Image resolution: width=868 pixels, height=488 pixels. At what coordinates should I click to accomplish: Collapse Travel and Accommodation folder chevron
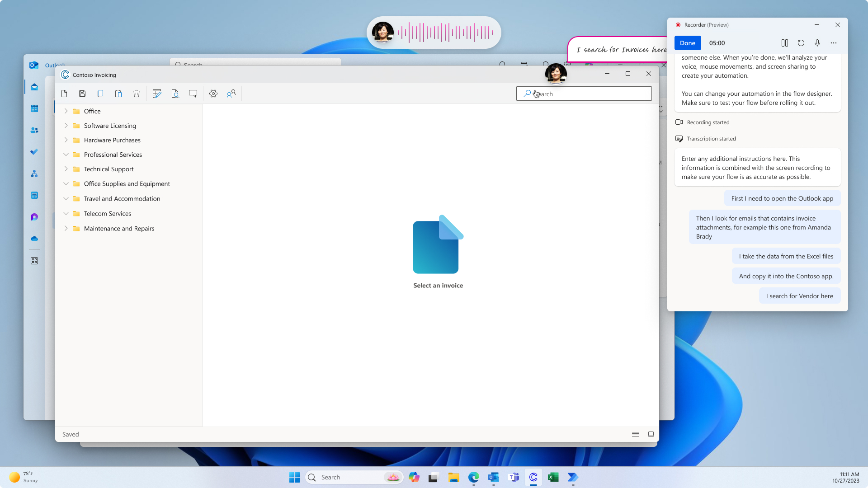[66, 198]
